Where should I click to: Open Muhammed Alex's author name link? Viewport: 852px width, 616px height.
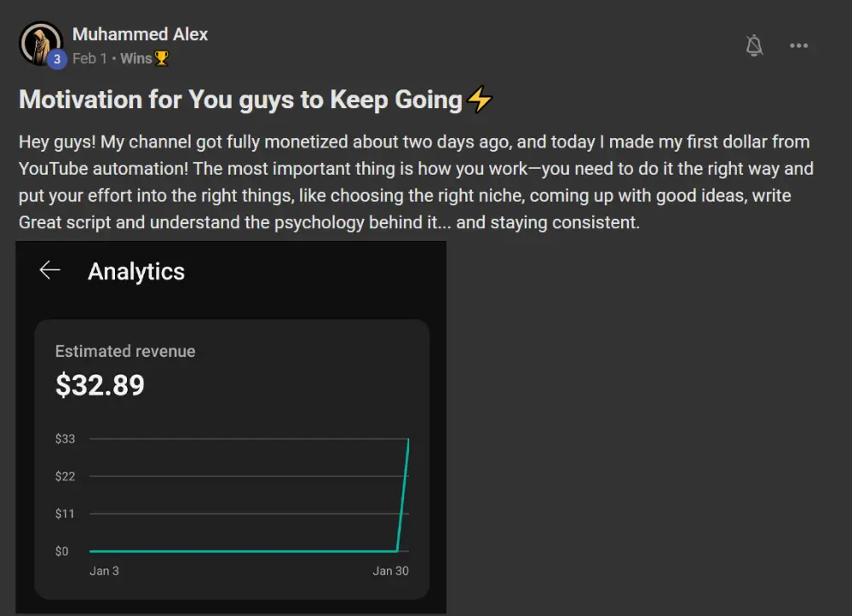141,34
